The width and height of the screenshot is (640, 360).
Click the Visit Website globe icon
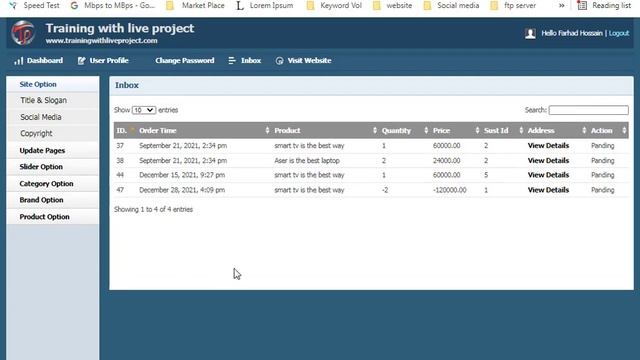279,61
